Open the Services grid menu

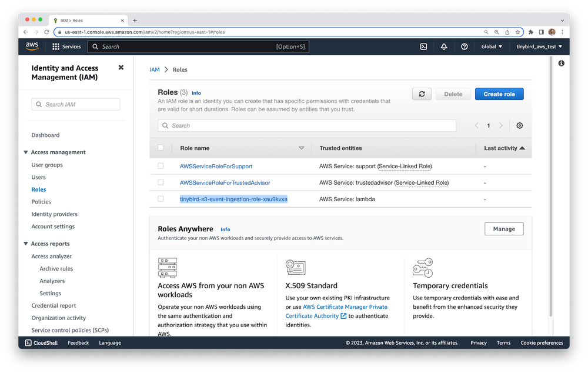coord(66,46)
